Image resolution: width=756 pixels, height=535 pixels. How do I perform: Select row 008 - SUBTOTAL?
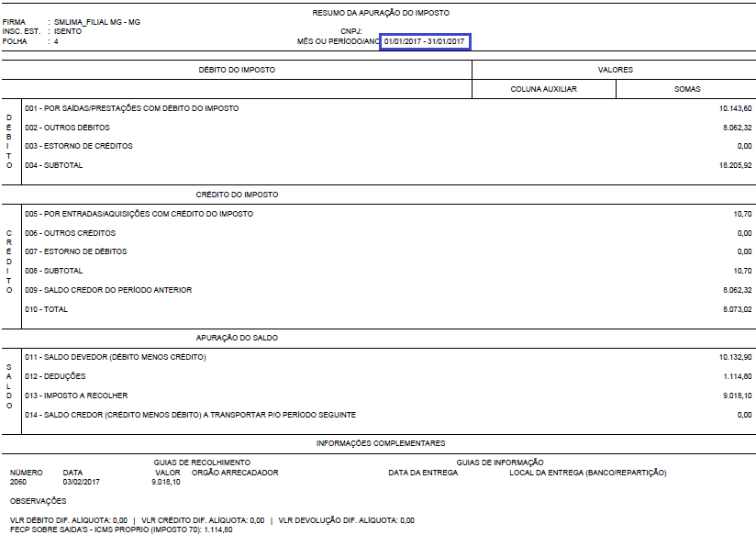(x=53, y=271)
